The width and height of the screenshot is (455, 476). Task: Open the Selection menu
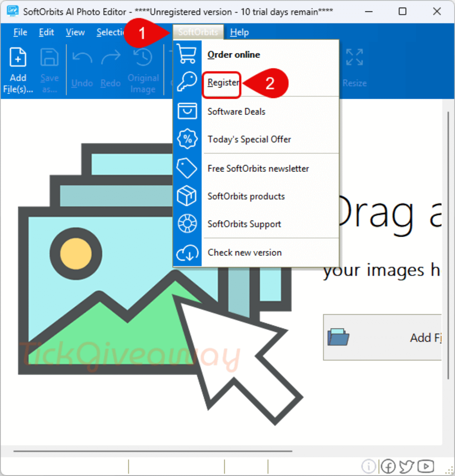coord(110,32)
